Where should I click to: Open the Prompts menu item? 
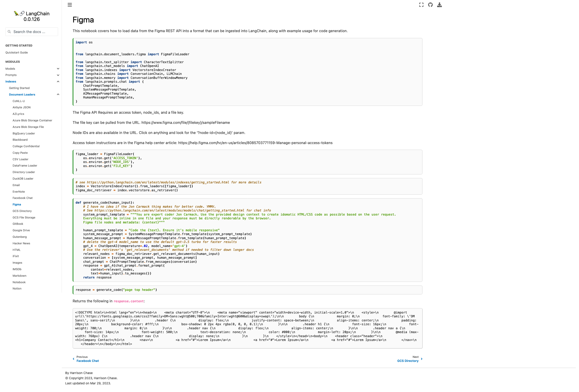tap(11, 75)
